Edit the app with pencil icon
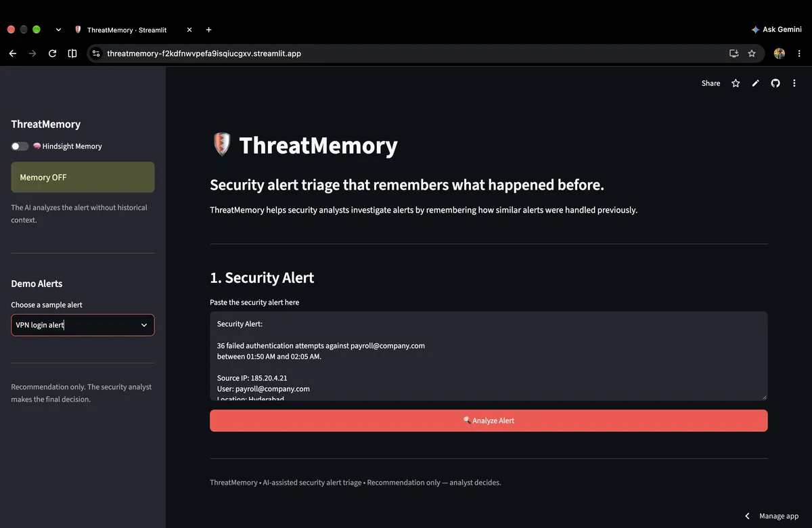The image size is (812, 528). pyautogui.click(x=755, y=83)
